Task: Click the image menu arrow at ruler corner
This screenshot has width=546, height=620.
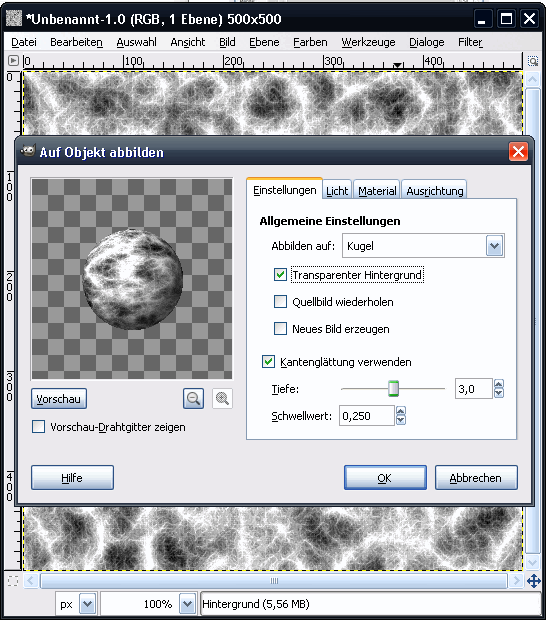Action: [13, 60]
